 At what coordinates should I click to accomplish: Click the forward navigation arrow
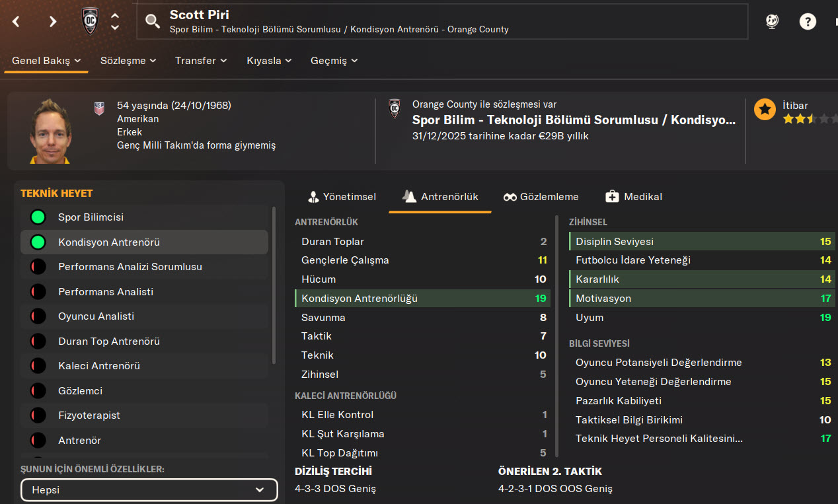click(x=53, y=21)
